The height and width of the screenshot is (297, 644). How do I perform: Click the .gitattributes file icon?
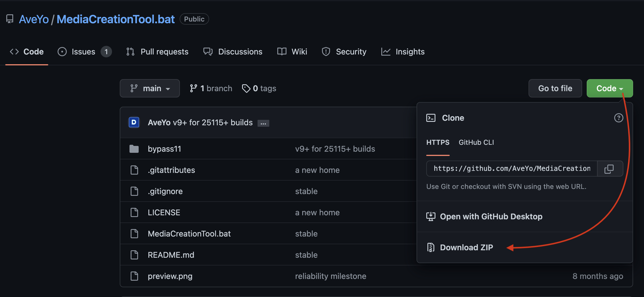134,170
